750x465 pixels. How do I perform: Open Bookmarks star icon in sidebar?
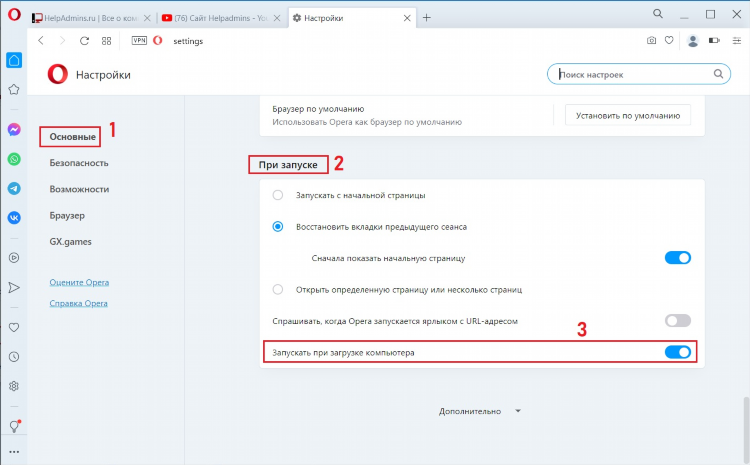[x=14, y=89]
